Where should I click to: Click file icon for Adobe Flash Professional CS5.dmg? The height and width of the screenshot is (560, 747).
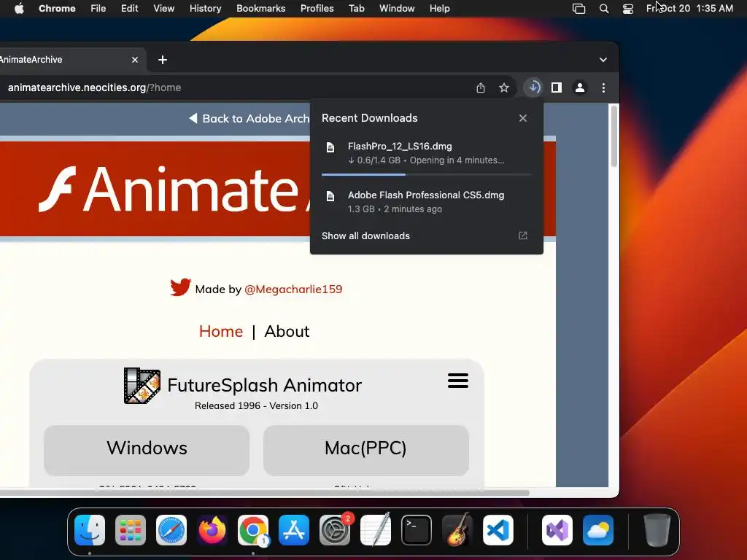[330, 196]
